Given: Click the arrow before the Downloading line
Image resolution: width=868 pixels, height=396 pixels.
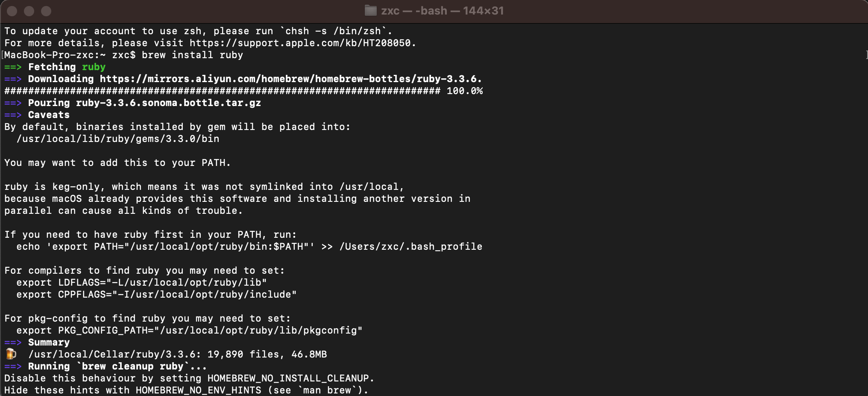Looking at the screenshot, I should tap(13, 79).
